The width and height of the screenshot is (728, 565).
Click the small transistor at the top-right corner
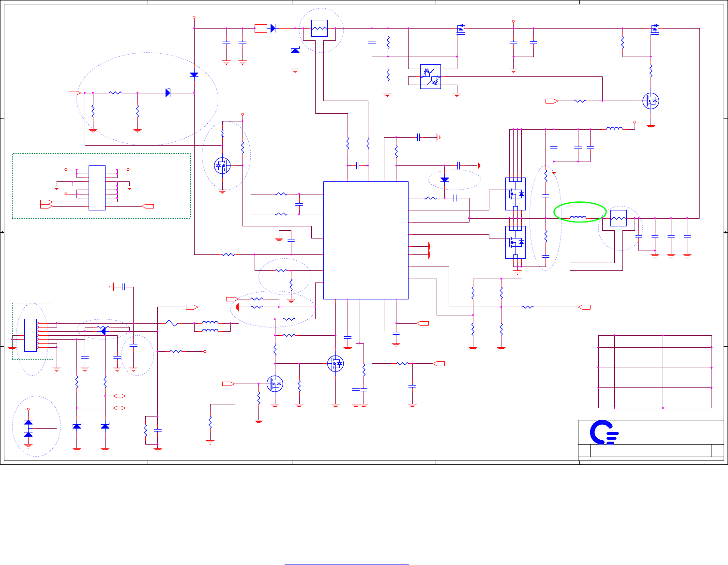pyautogui.click(x=655, y=29)
